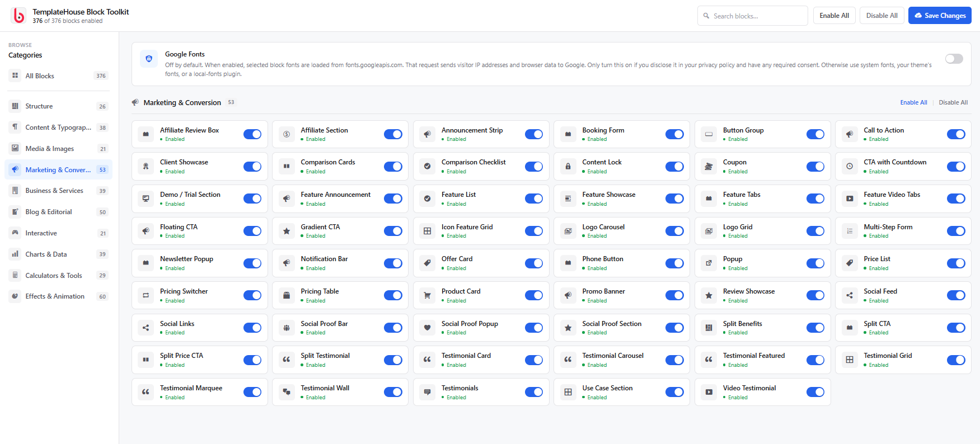Toggle the Use Case Section switch
Viewport: 980px width, 444px height.
click(674, 392)
